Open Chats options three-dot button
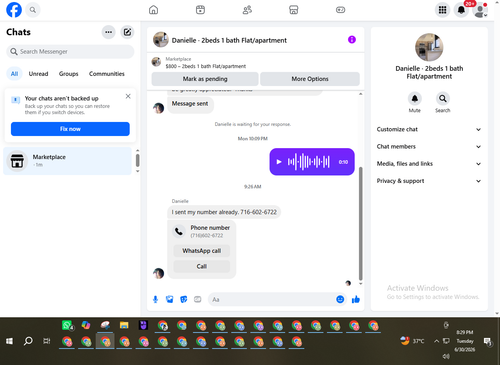 point(108,32)
